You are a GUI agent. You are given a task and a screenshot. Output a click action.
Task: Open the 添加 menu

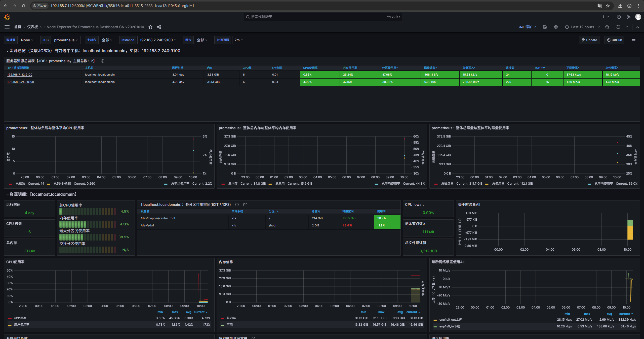[x=528, y=27]
